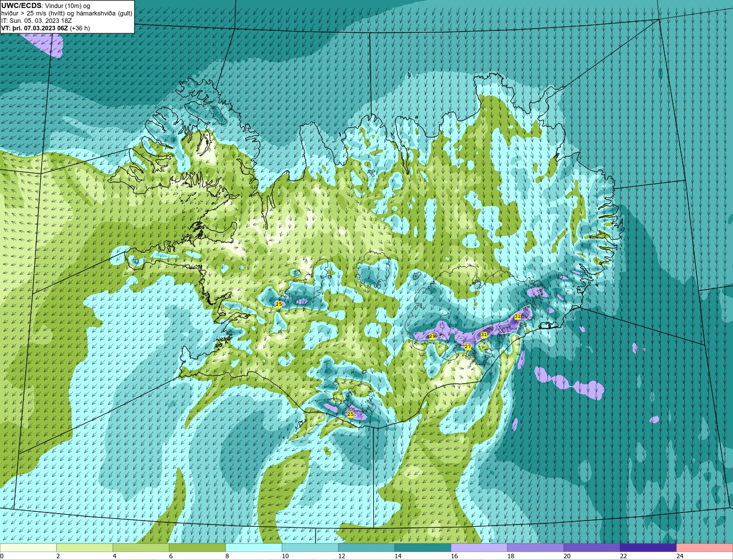Viewport: 733px width, 560px height.
Task: Click the 'IT: Sun. 05. 03. 2023 18Z' line
Action: pyautogui.click(x=37, y=21)
